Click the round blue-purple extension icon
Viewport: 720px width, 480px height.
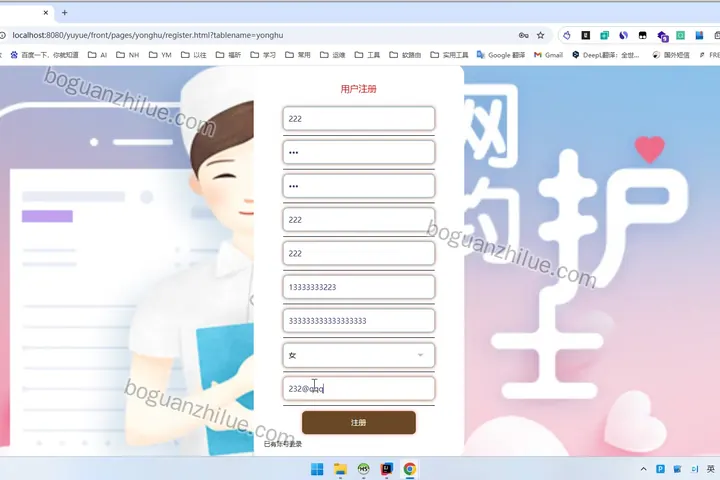[x=623, y=35]
